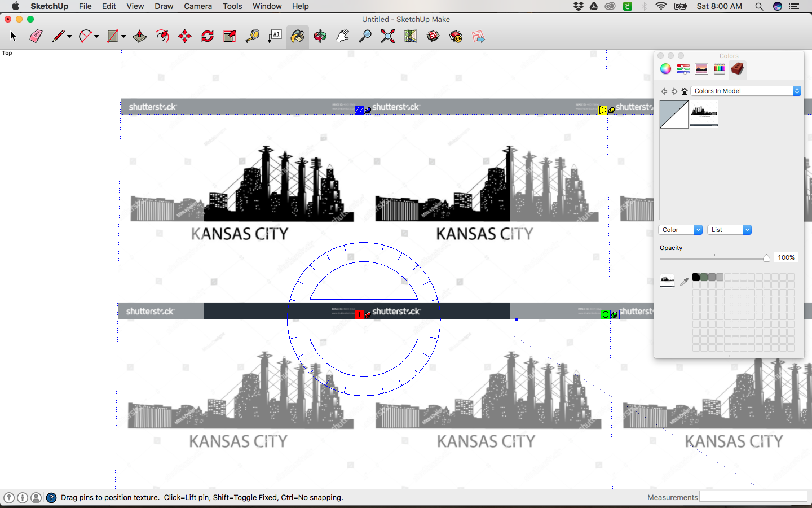Viewport: 812px width, 508px height.
Task: Click the geo-location status icon
Action: point(9,497)
